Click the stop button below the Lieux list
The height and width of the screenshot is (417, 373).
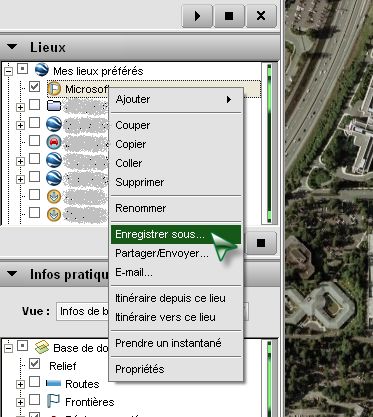261,243
